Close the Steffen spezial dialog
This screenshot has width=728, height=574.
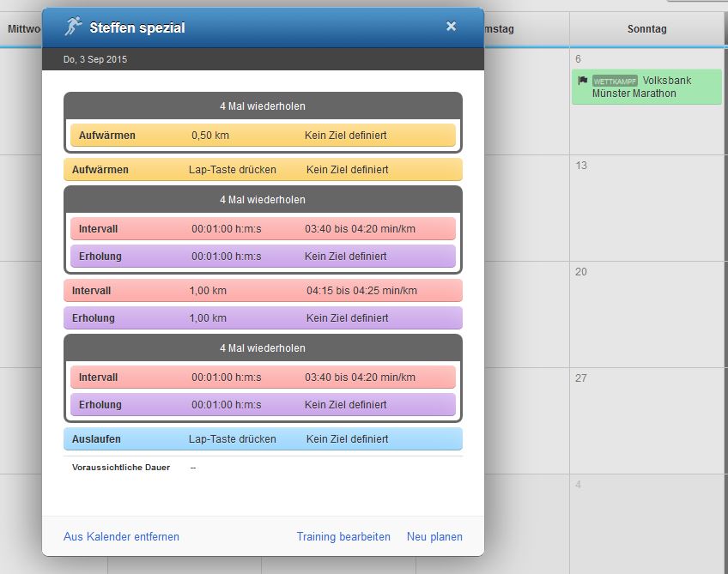(452, 27)
